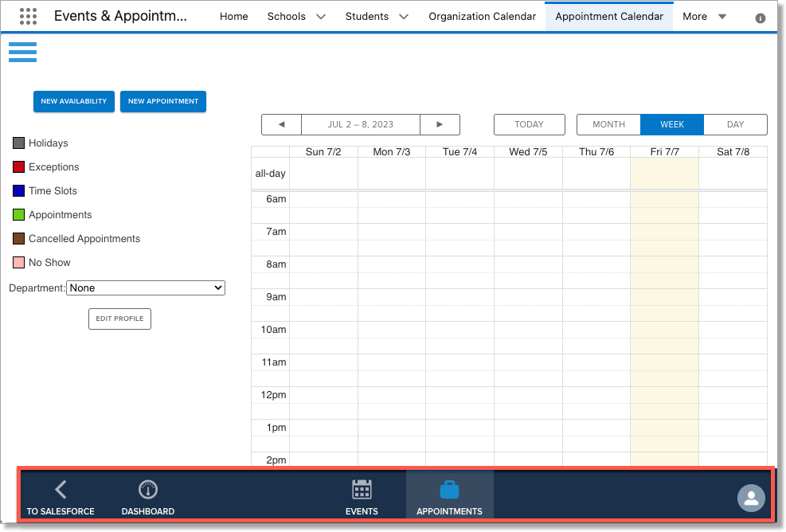Keep Week view selected in the view switcher
Image resolution: width=786 pixels, height=532 pixels.
(x=672, y=124)
